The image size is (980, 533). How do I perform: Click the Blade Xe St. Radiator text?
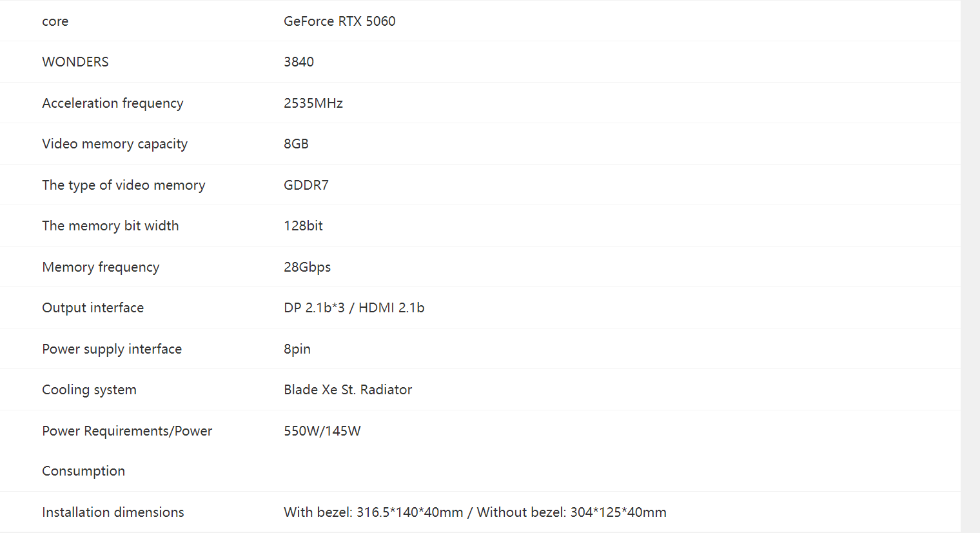click(x=348, y=390)
